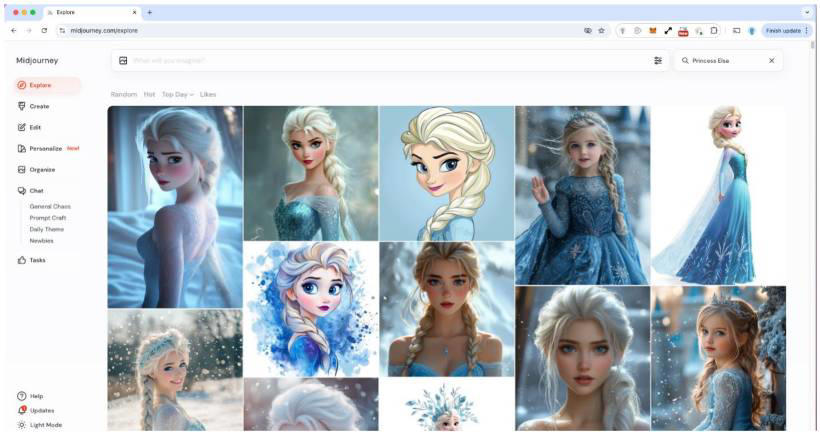Toggle Light Mode
820x441 pixels.
(40, 425)
